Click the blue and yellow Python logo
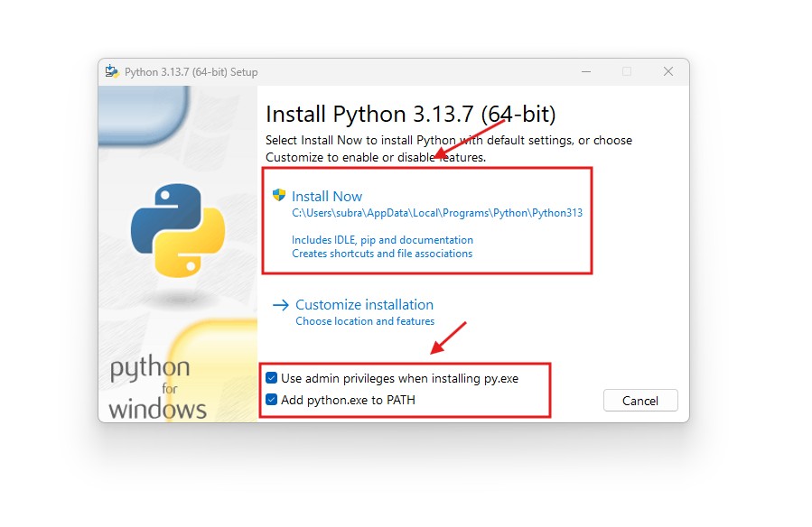Viewport: 812px width, 527px height. 177,229
